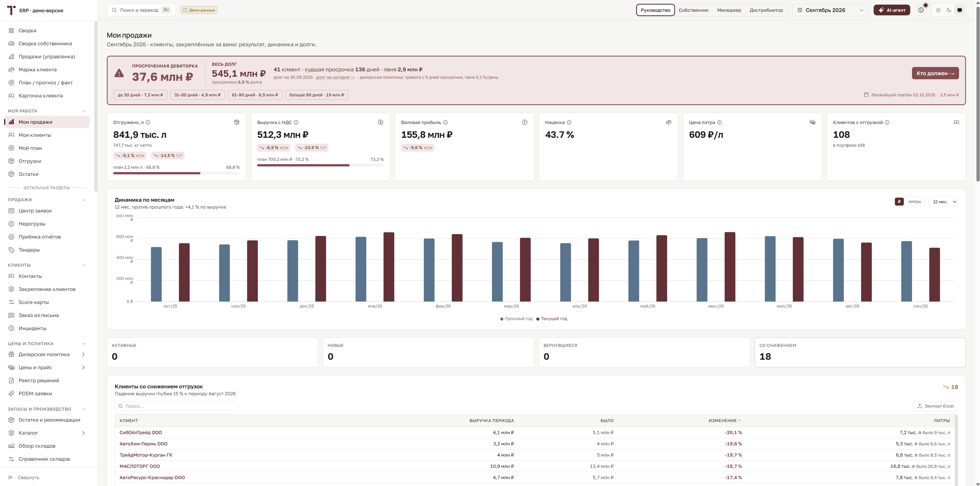980x486 pixels.
Task: Open Мои клиенты in sidebar
Action: click(x=47, y=135)
